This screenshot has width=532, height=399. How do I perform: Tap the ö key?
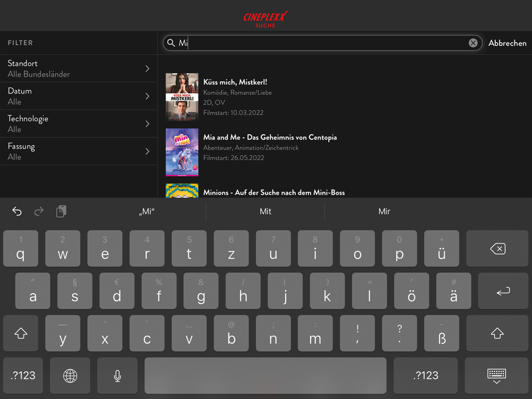(x=411, y=291)
